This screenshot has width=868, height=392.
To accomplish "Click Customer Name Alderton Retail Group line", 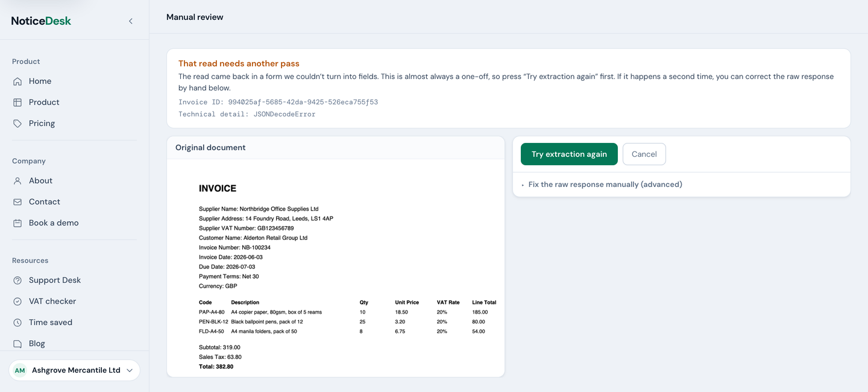I will click(253, 238).
